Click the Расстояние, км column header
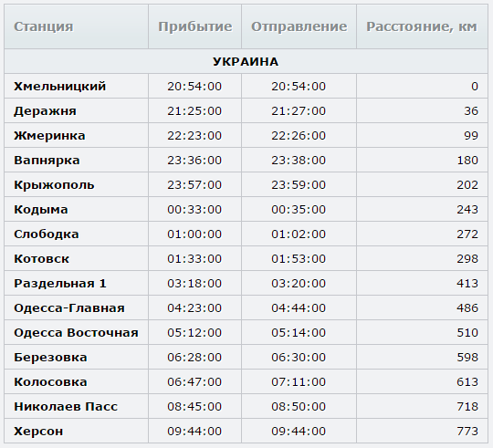The height and width of the screenshot is (448, 493). [x=422, y=26]
